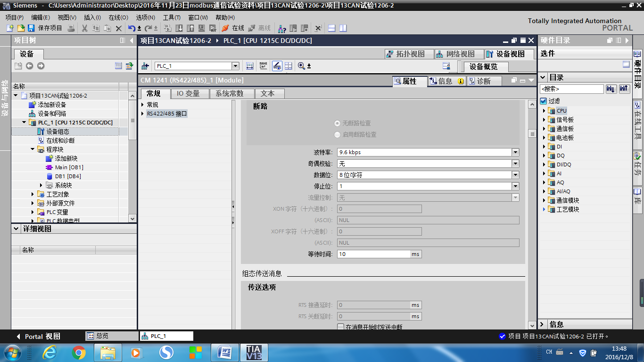This screenshot has width=644, height=362.
Task: Click the 保存项目 button
Action: (x=45, y=28)
